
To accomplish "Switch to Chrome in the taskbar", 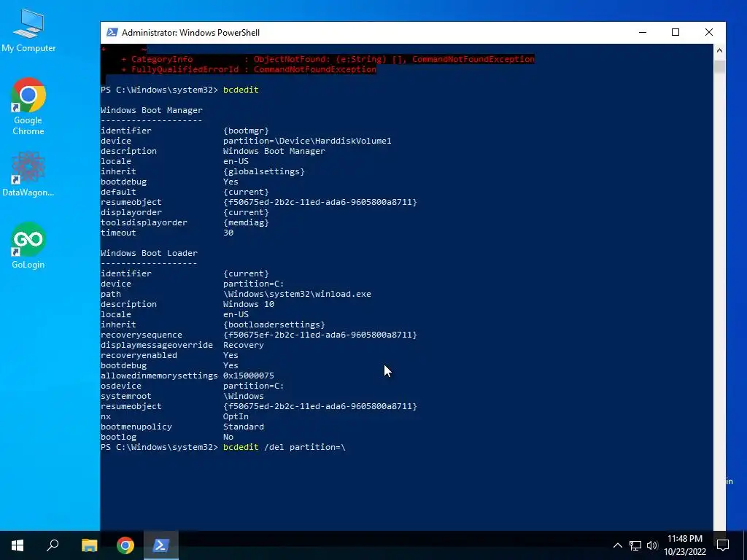I will 125,545.
